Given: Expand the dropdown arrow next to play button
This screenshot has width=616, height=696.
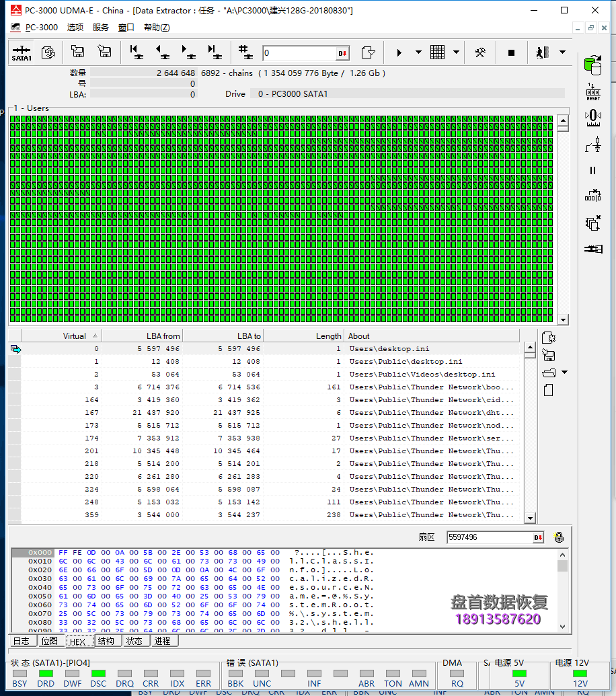Looking at the screenshot, I should [418, 52].
